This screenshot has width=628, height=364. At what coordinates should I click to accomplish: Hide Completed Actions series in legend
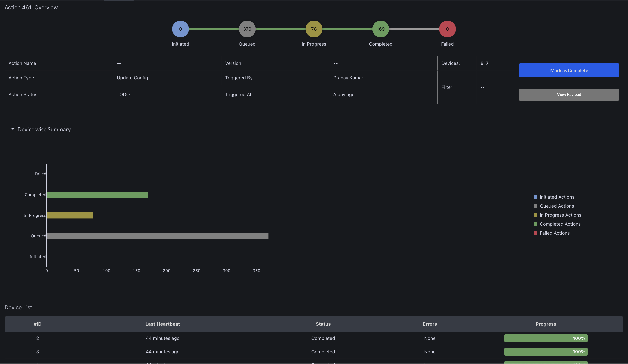(x=560, y=224)
